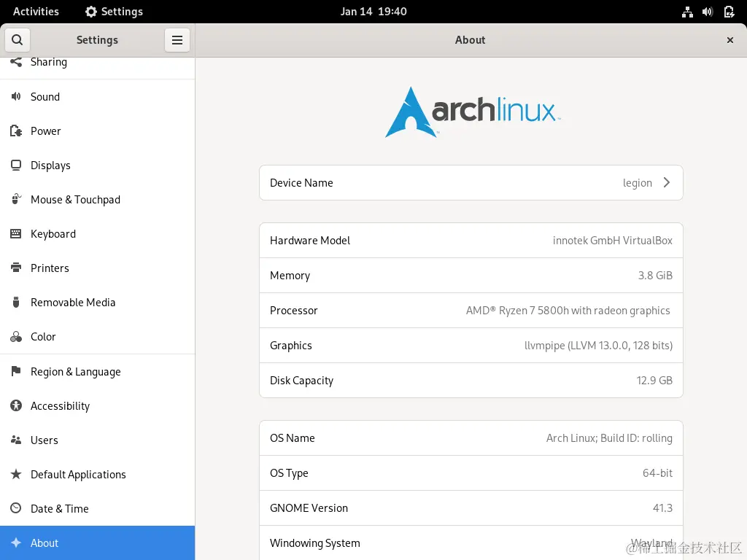The image size is (747, 560).
Task: Select Sound settings in the sidebar
Action: [46, 96]
